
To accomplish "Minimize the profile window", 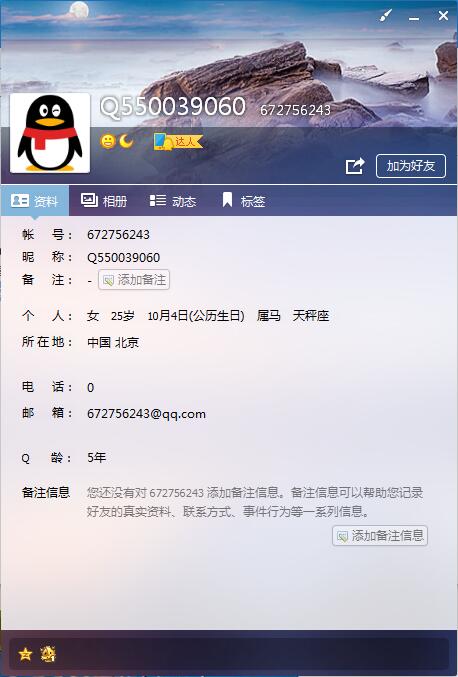I will coord(414,17).
